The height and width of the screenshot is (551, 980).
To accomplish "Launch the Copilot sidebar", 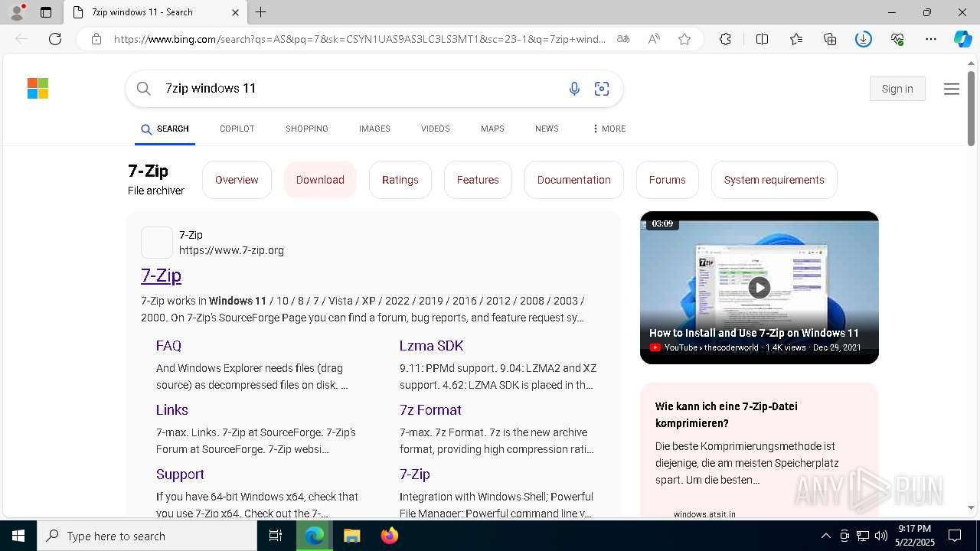I will 962,39.
